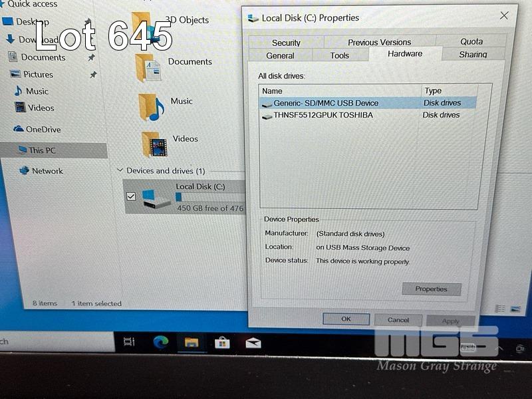532x399 pixels.
Task: Toggle the Local Disk (C:) checkbox
Action: click(131, 196)
